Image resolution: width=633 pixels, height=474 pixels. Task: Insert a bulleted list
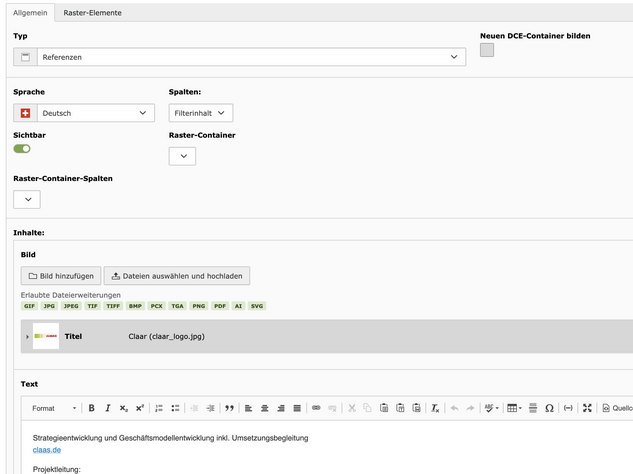[175, 408]
